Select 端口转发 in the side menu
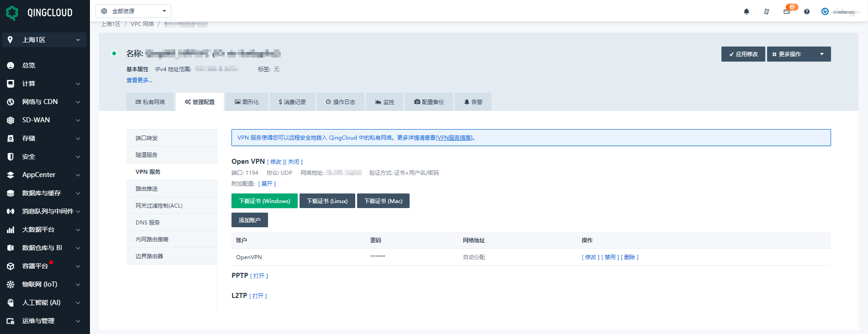Image resolution: width=868 pixels, height=334 pixels. (x=172, y=138)
